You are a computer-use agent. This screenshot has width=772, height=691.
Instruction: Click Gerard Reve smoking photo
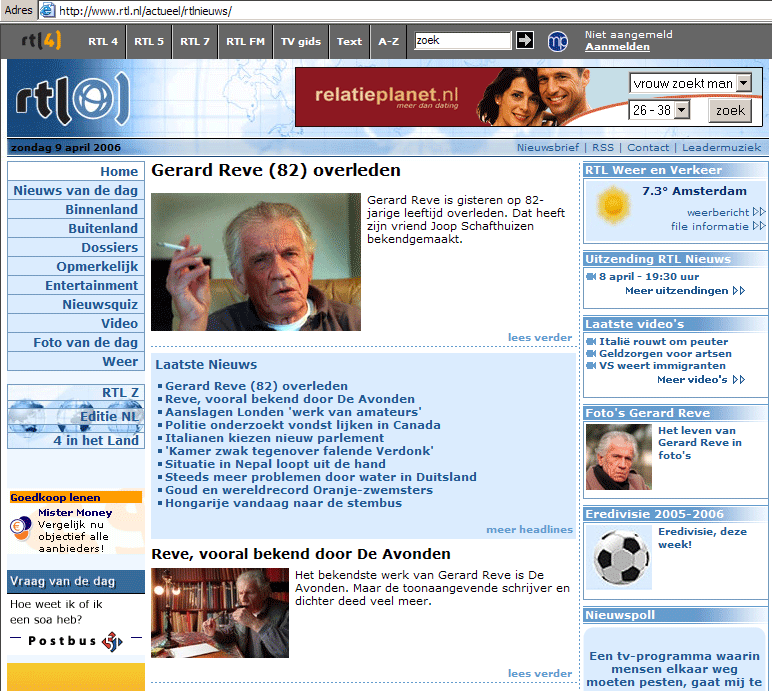[256, 262]
